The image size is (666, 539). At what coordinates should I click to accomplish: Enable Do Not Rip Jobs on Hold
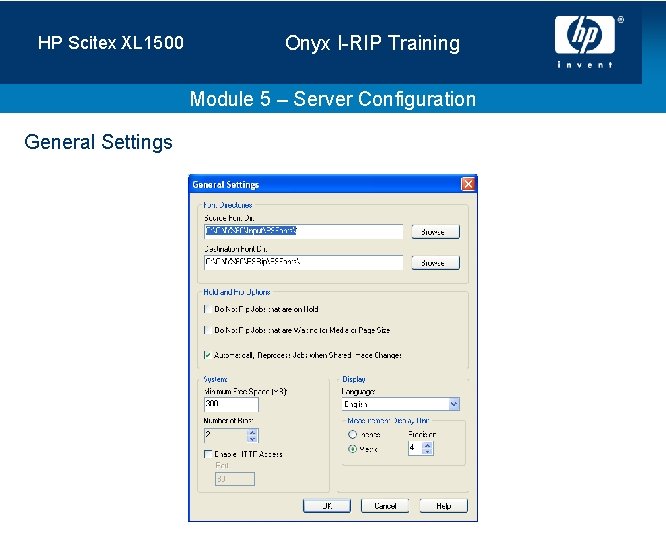[x=208, y=309]
